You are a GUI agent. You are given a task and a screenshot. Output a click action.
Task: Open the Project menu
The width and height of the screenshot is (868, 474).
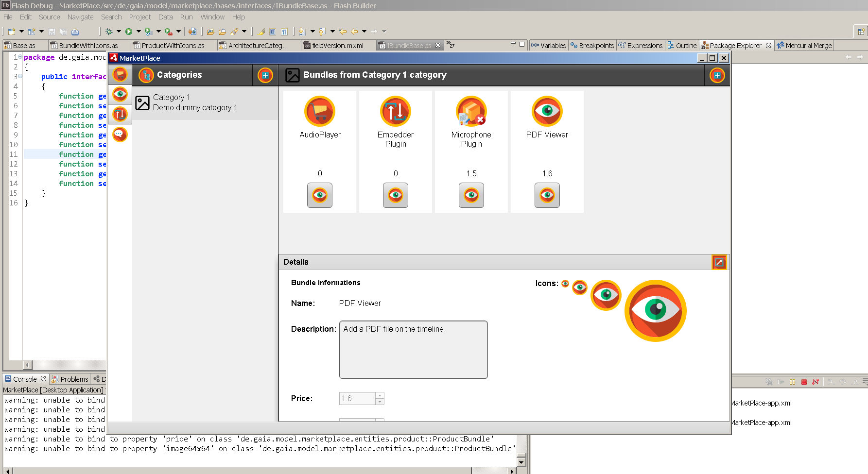(140, 17)
